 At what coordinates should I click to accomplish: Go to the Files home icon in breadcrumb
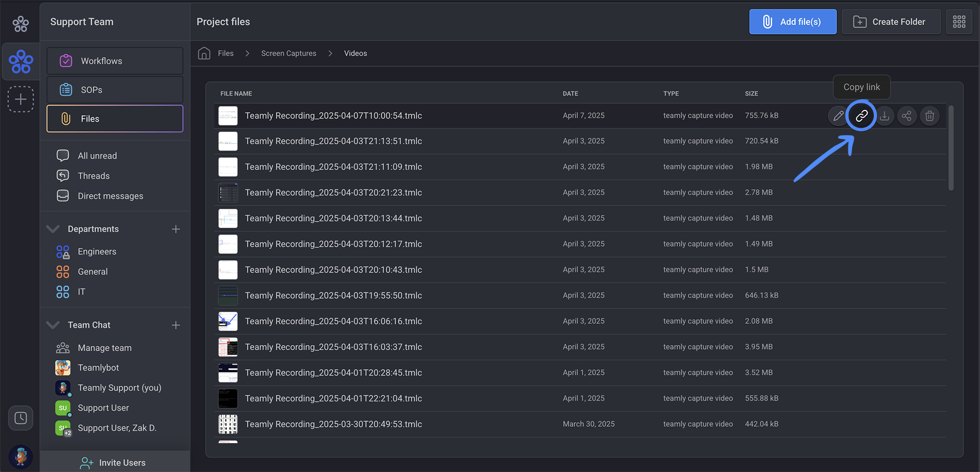pos(204,53)
